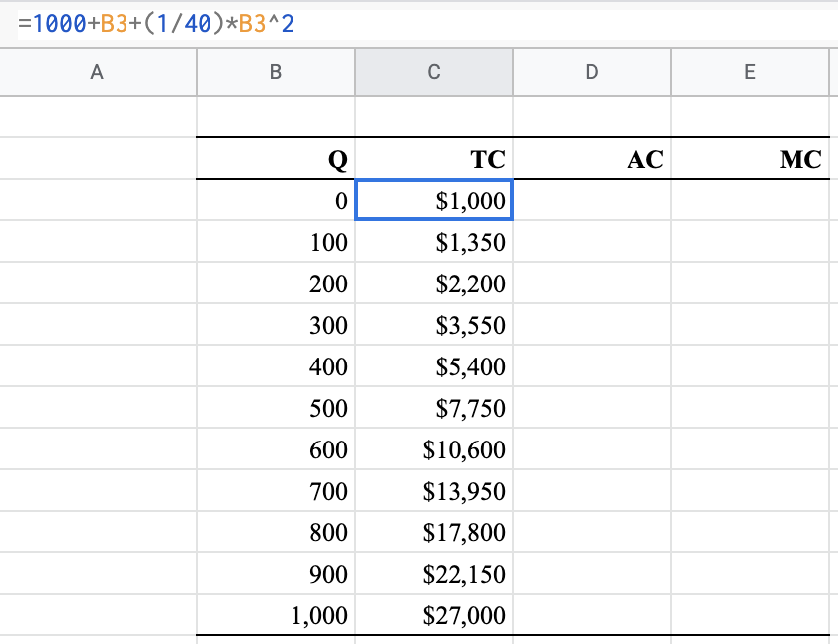Click the AC column heading cell
Screen dimensions: 838x644
click(591, 159)
